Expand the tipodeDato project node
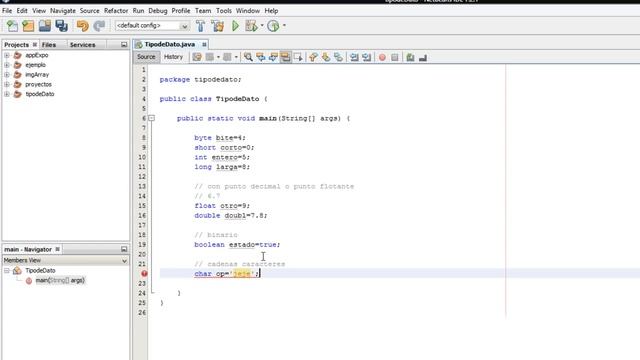This screenshot has height=360, width=640. (7, 94)
